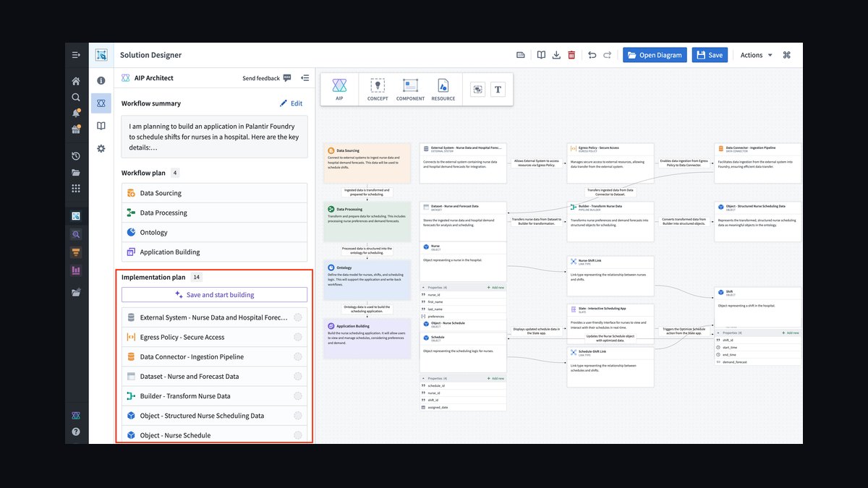The height and width of the screenshot is (488, 868).
Task: Select the Egress Policy - Secure Access node
Action: click(611, 163)
